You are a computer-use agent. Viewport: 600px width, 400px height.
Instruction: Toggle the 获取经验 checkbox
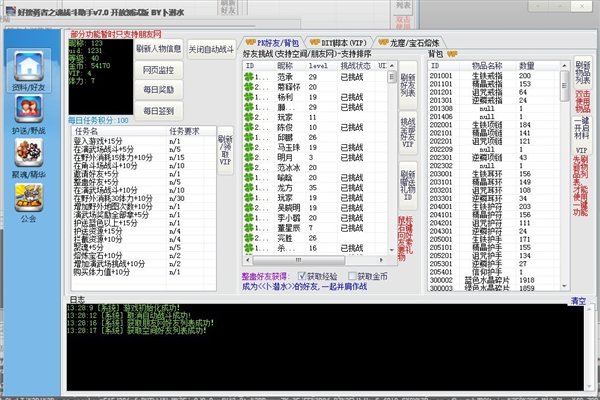pyautogui.click(x=302, y=276)
